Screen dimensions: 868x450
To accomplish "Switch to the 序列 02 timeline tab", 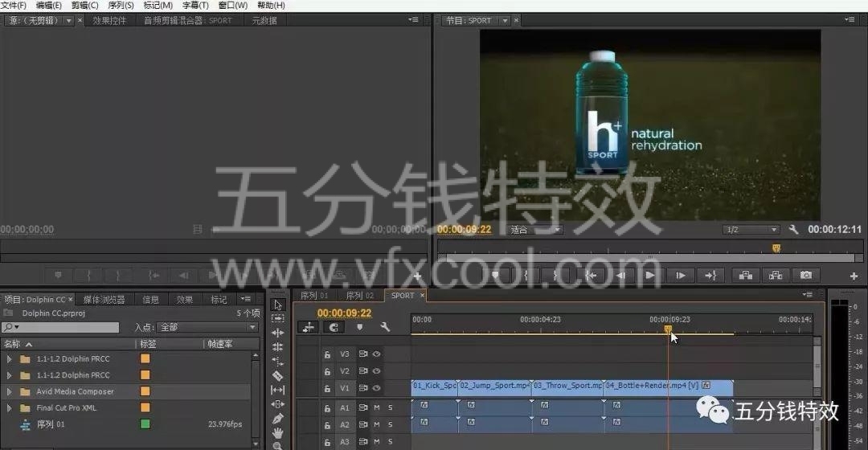I will (360, 296).
